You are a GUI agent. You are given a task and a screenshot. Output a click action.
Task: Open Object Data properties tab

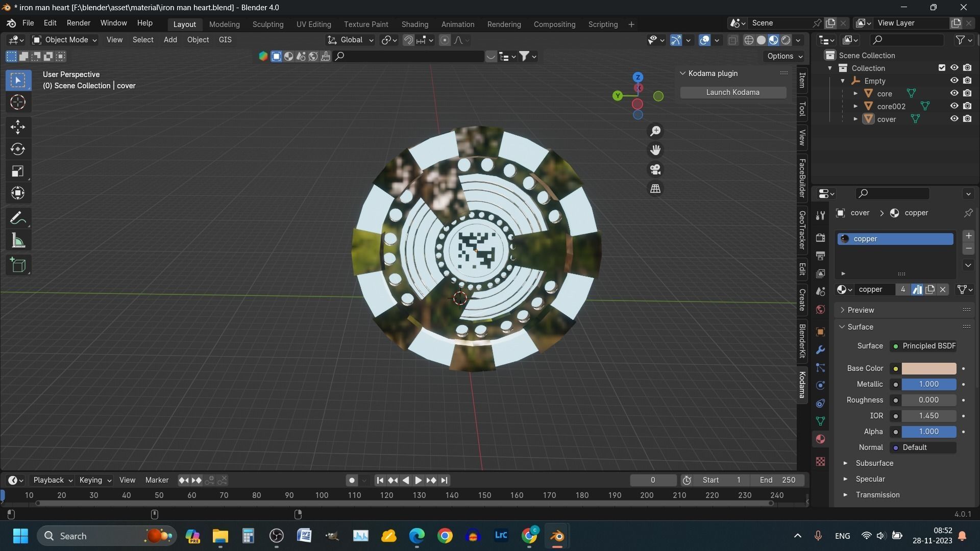pos(820,421)
